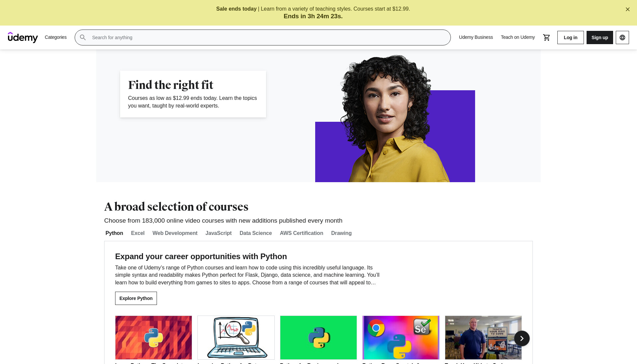
Task: Select the Data Science tab
Action: click(255, 233)
